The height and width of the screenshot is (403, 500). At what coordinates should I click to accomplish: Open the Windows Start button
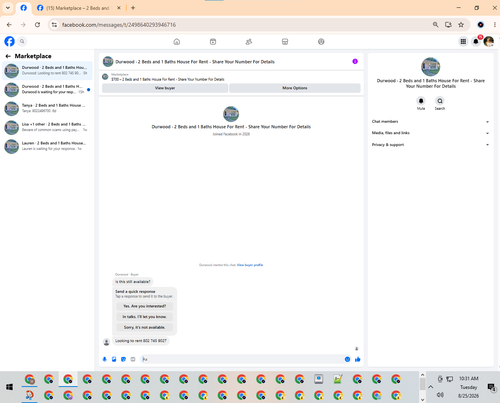click(9, 387)
